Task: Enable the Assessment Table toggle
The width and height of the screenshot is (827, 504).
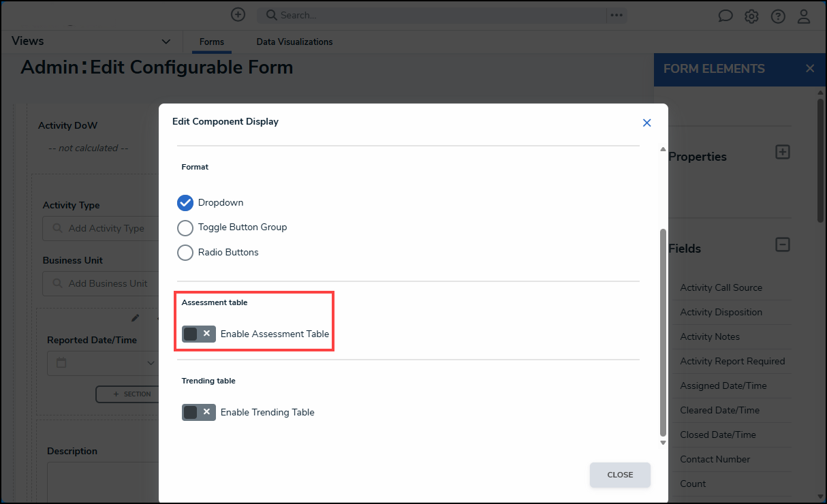Action: (199, 334)
